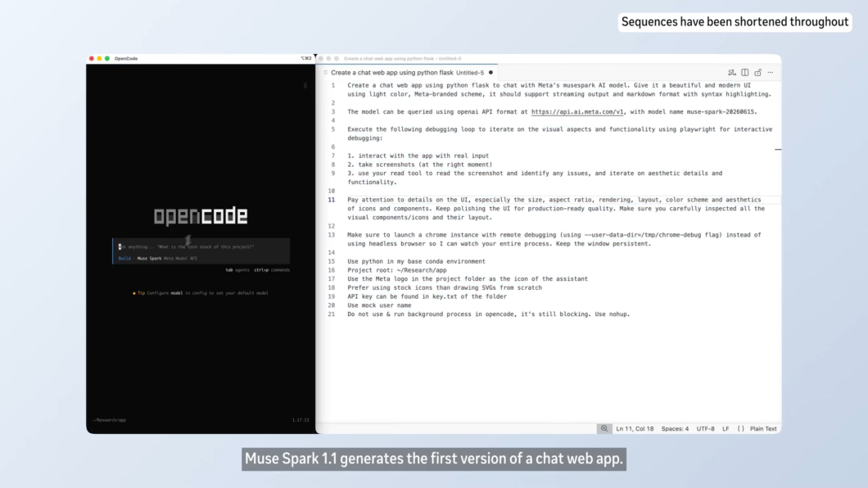Screen dimensions: 868x488
Task: Click the line 'Use python in my base conda environment'
Action: point(416,261)
